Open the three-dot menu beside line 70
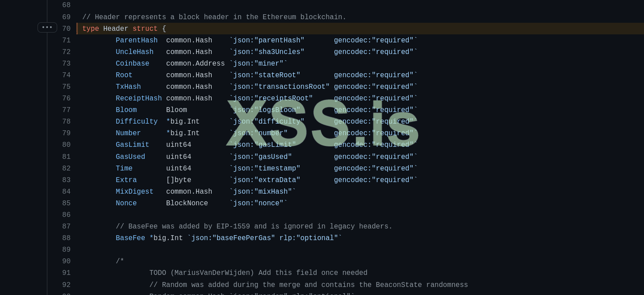This screenshot has height=295, width=644. [47, 27]
